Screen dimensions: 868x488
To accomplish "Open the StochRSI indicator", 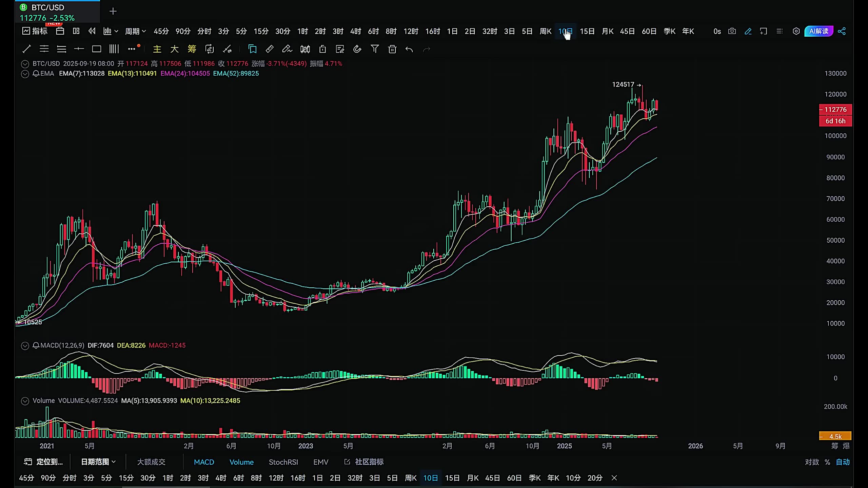I will [283, 462].
